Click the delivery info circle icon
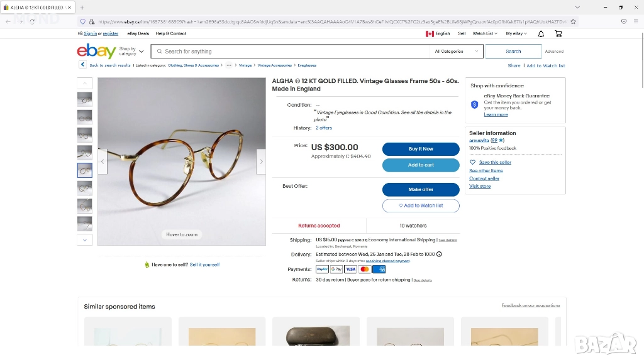This screenshot has height=362, width=644. coord(439,255)
